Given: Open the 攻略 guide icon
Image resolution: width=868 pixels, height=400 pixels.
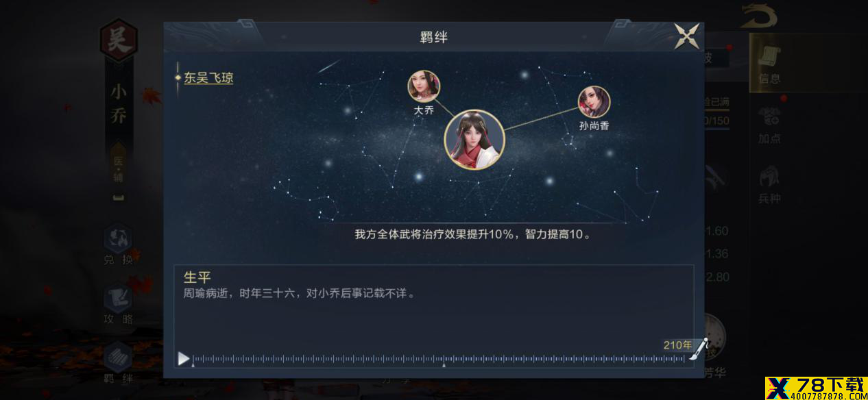Looking at the screenshot, I should [x=118, y=305].
